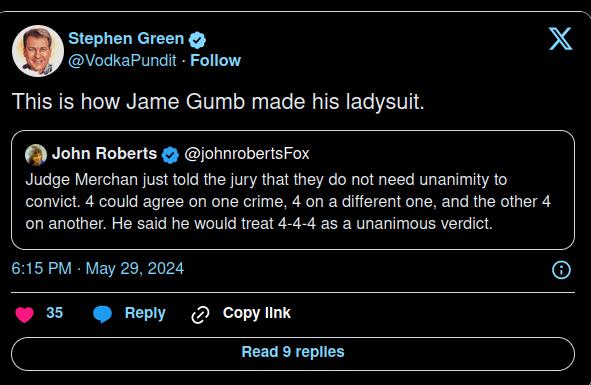Open Stephen Green's profile picture
Image resolution: width=591 pixels, height=385 pixels.
38,51
